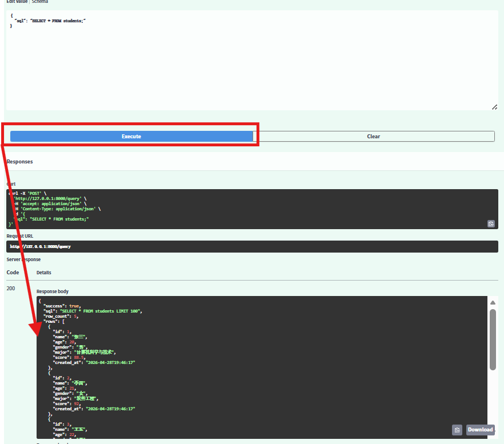The height and width of the screenshot is (444, 504).
Task: Switch to the Edit Value tab
Action: point(17,2)
